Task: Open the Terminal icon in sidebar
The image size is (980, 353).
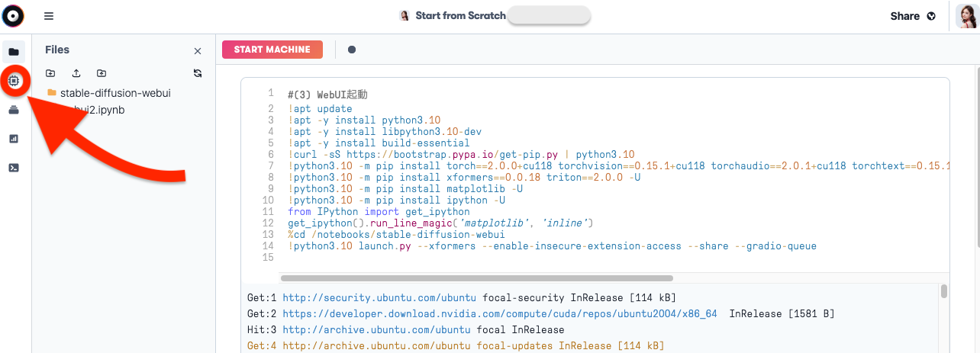Action: (14, 168)
